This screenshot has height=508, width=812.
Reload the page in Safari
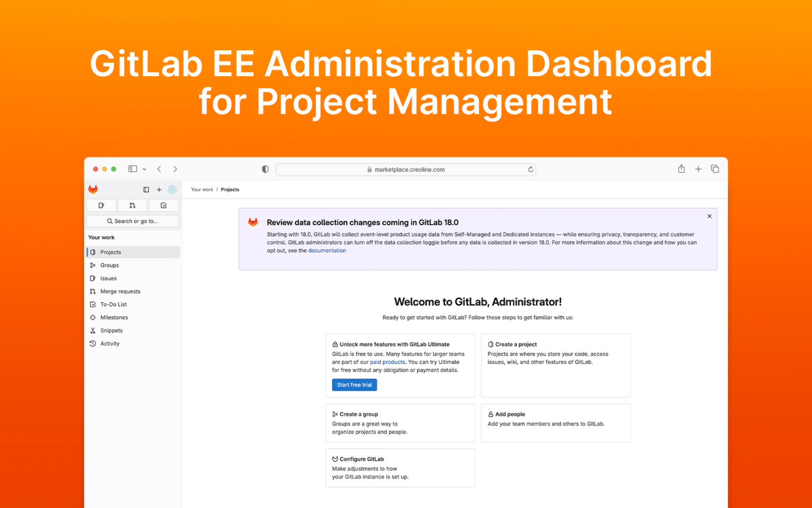tap(531, 169)
